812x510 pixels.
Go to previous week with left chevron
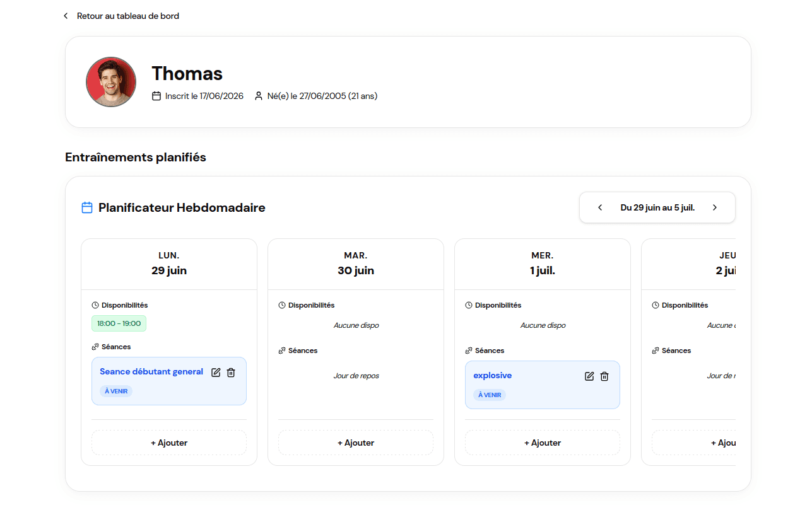coord(600,207)
